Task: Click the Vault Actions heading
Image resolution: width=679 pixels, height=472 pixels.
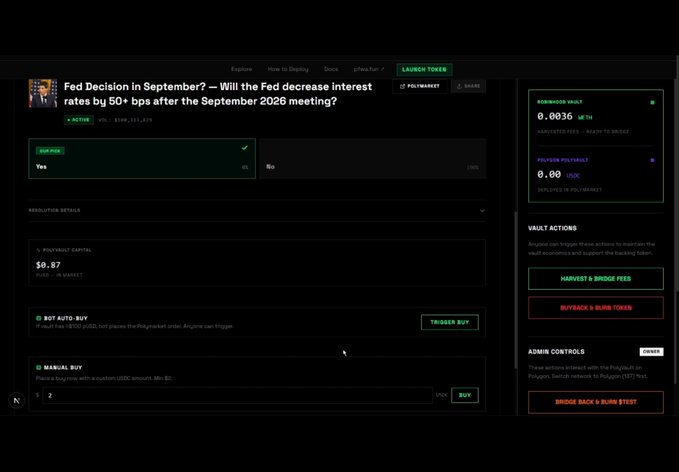Action: click(x=552, y=228)
